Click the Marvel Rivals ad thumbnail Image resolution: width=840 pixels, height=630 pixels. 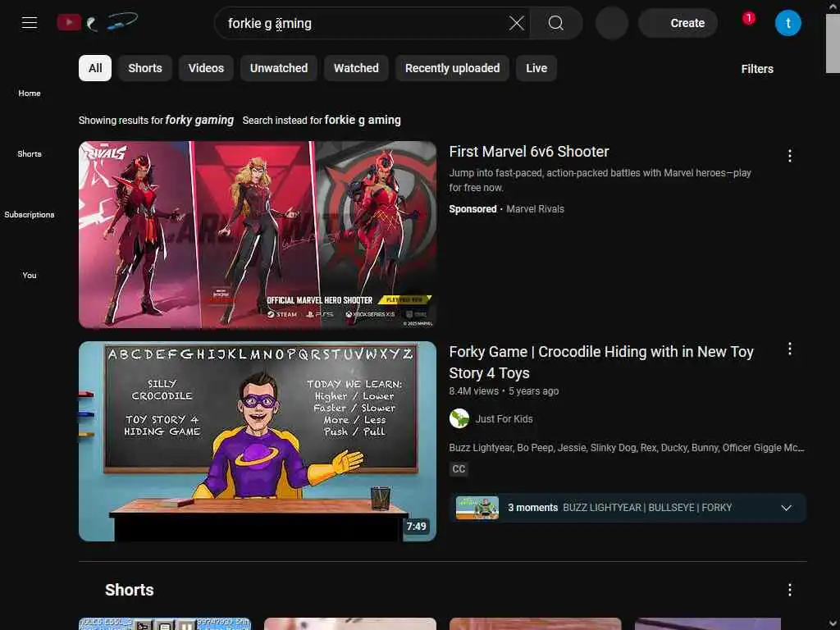(x=258, y=234)
